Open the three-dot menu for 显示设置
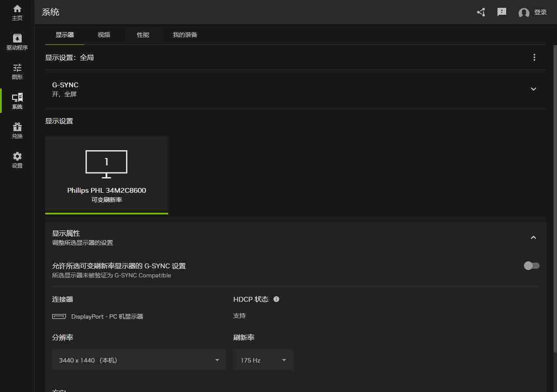The height and width of the screenshot is (392, 557). point(534,57)
